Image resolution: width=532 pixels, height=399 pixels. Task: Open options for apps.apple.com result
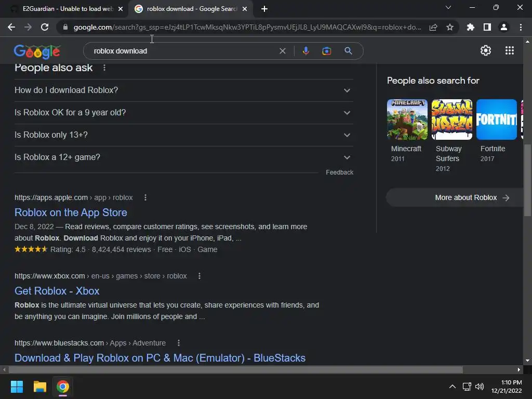[145, 197]
